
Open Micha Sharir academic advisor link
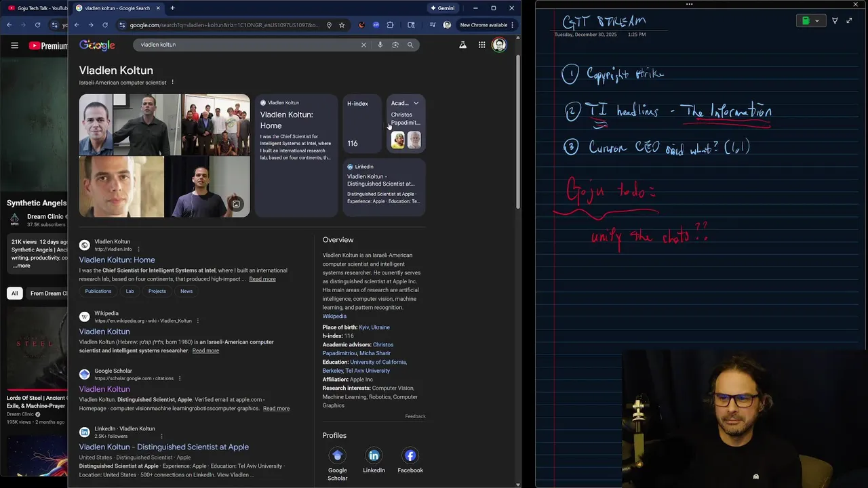(375, 353)
